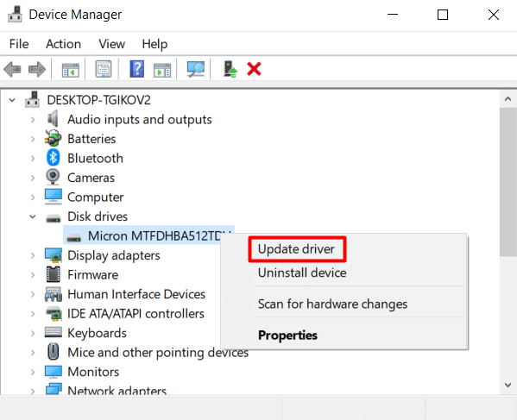Click the Micron disk drive icon
The image size is (517, 420).
tap(73, 237)
